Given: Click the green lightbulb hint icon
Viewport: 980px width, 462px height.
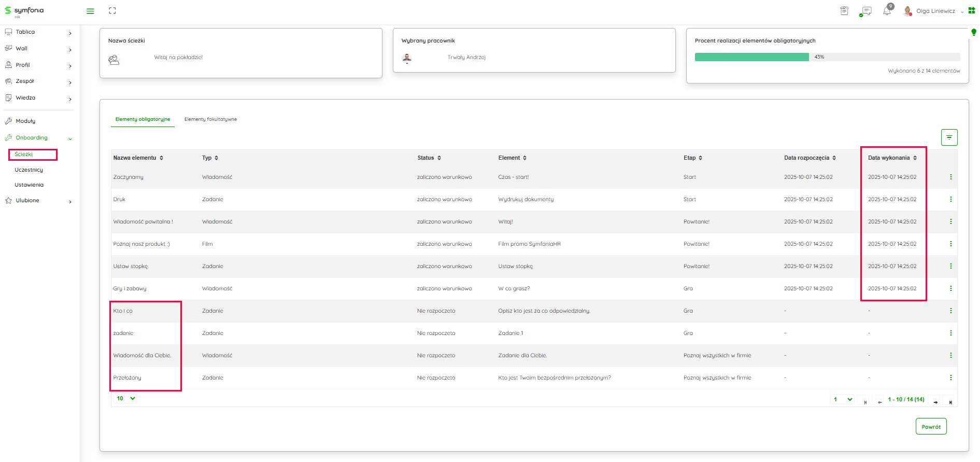Looking at the screenshot, I should [x=973, y=32].
